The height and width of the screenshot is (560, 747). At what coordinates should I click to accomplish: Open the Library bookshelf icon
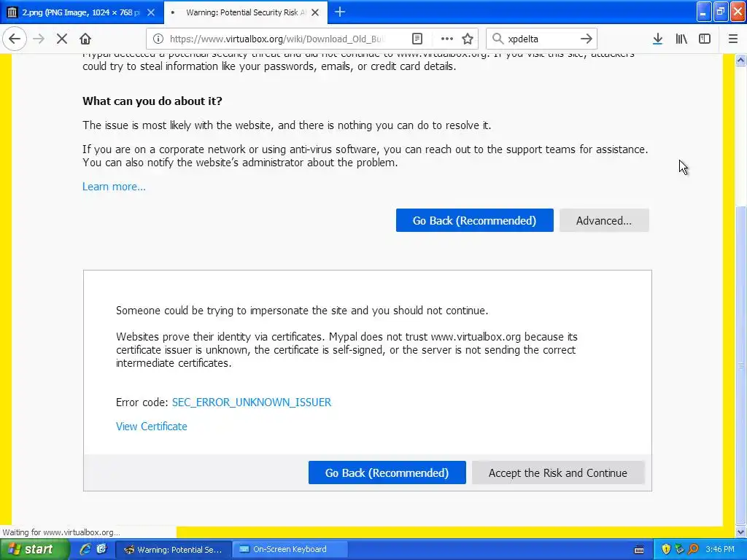pyautogui.click(x=681, y=39)
